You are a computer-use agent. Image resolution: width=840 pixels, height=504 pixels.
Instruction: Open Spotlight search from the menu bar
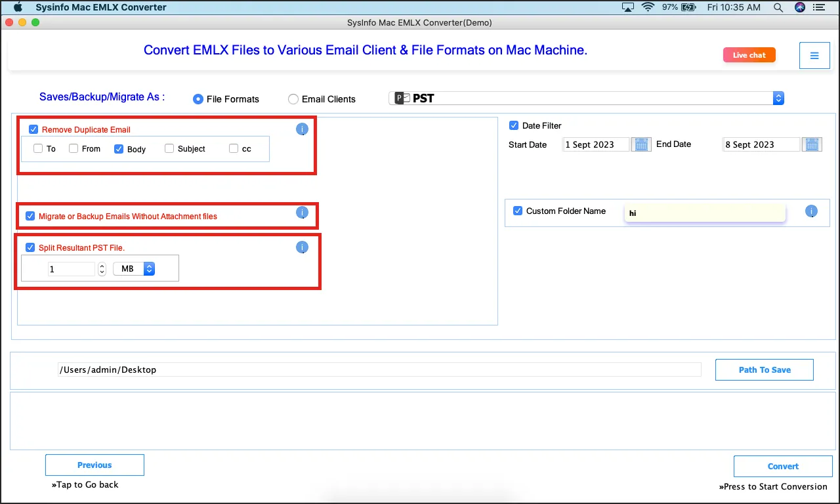pos(778,7)
